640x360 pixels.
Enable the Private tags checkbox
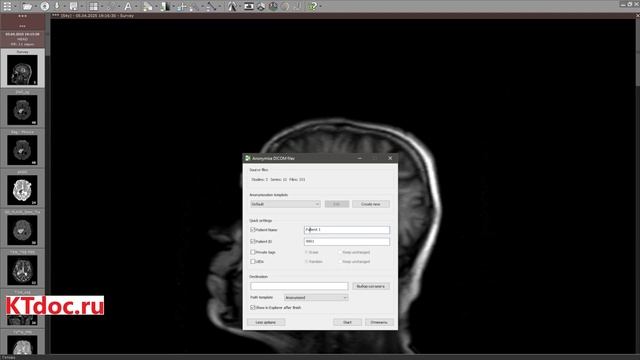pyautogui.click(x=253, y=252)
